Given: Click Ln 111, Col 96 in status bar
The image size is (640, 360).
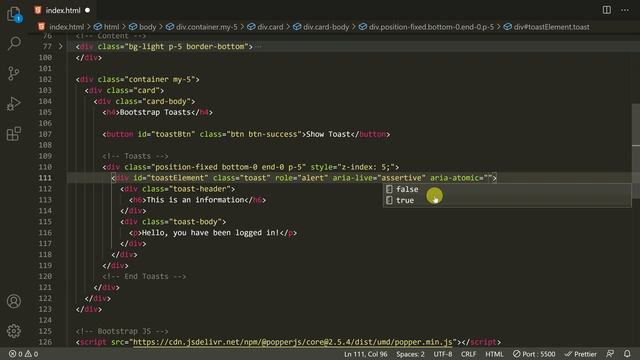Looking at the screenshot, I should pyautogui.click(x=365, y=354).
